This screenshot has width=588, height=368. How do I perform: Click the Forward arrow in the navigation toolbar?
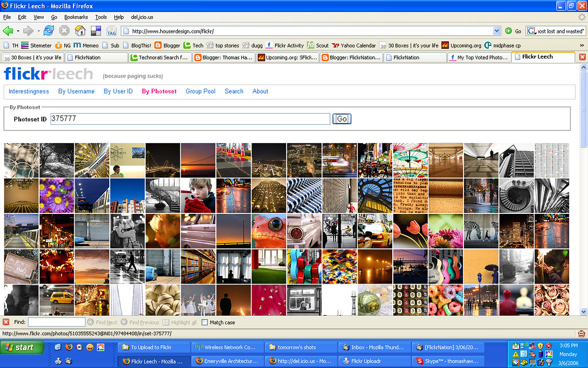29,31
